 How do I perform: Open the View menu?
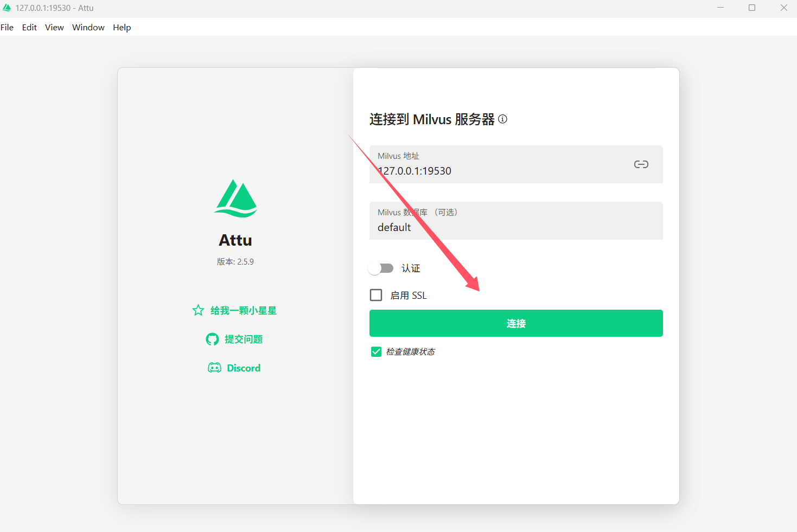tap(54, 27)
